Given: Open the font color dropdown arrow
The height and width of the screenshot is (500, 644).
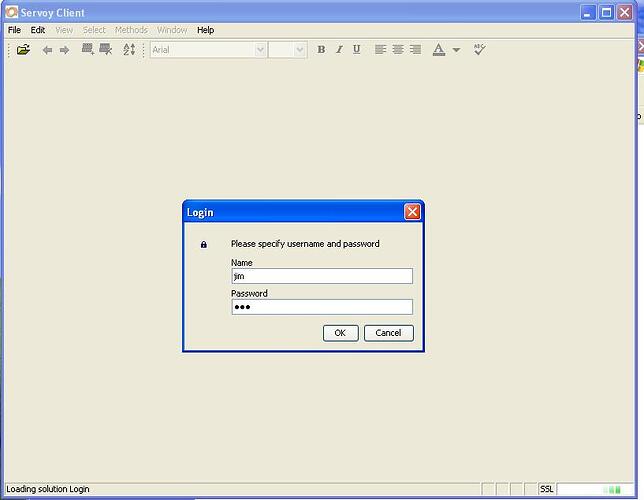Looking at the screenshot, I should click(456, 50).
